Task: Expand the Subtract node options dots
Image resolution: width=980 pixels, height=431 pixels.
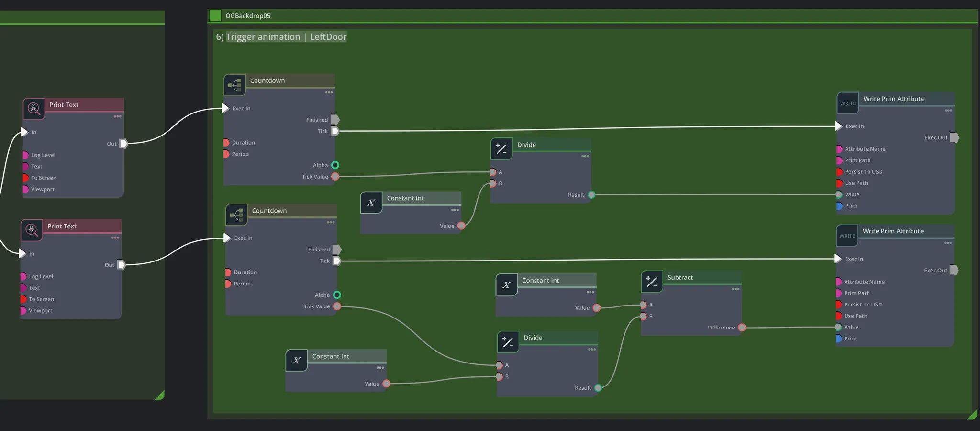Action: click(735, 289)
